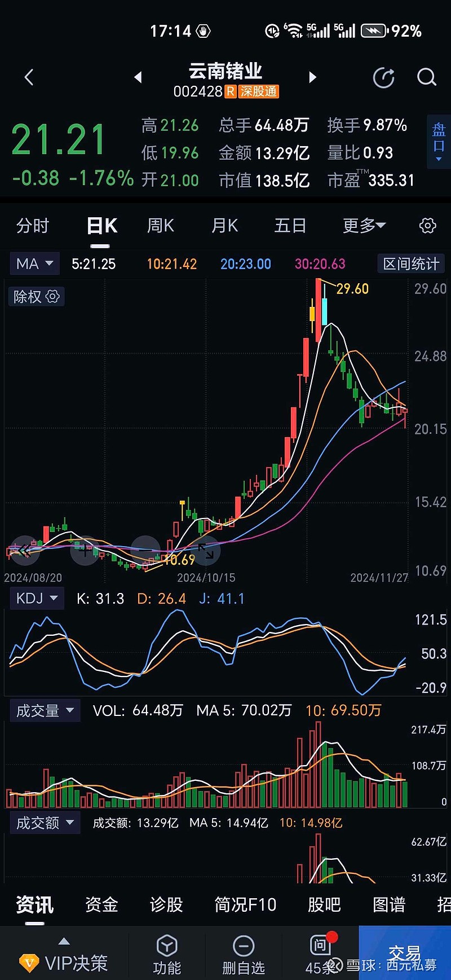Tap the Wi-Fi status icon
The image size is (451, 980).
tap(293, 30)
